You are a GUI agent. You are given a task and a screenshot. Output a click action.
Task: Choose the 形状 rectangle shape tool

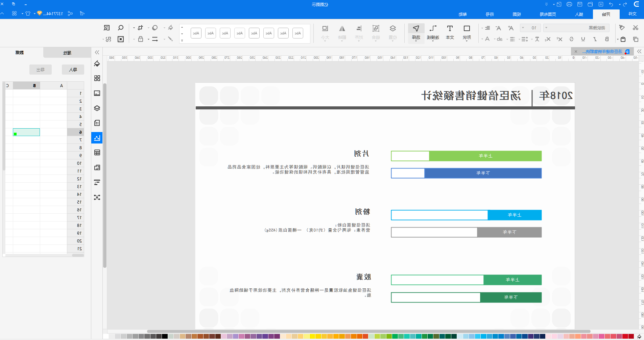[x=467, y=32]
